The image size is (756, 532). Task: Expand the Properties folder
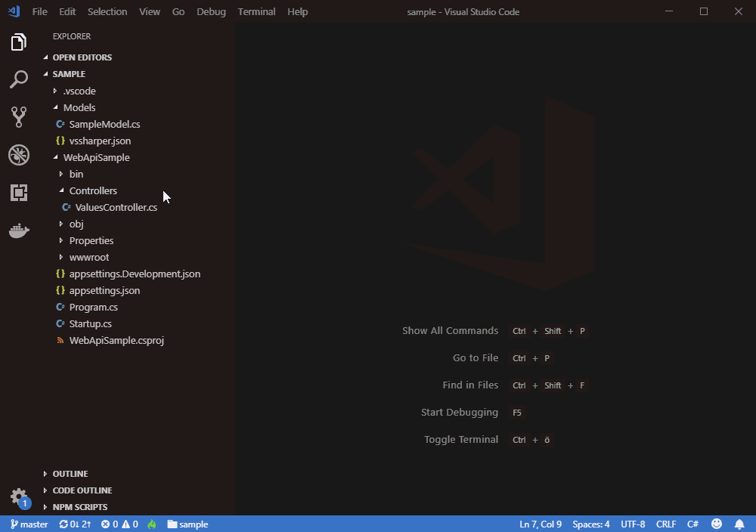click(60, 240)
